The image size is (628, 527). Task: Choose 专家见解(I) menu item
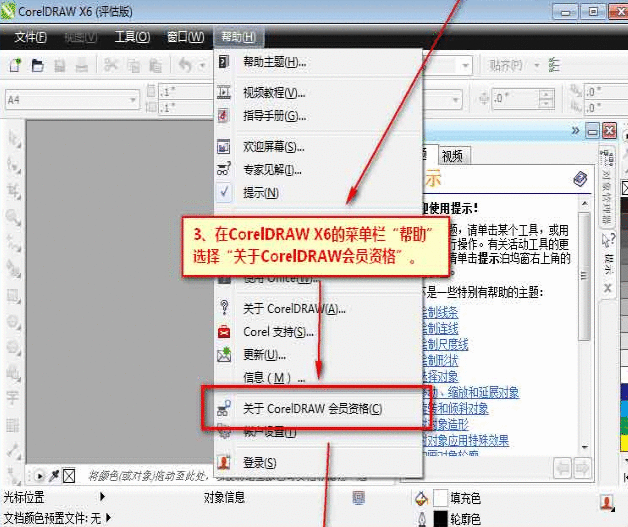(318, 170)
